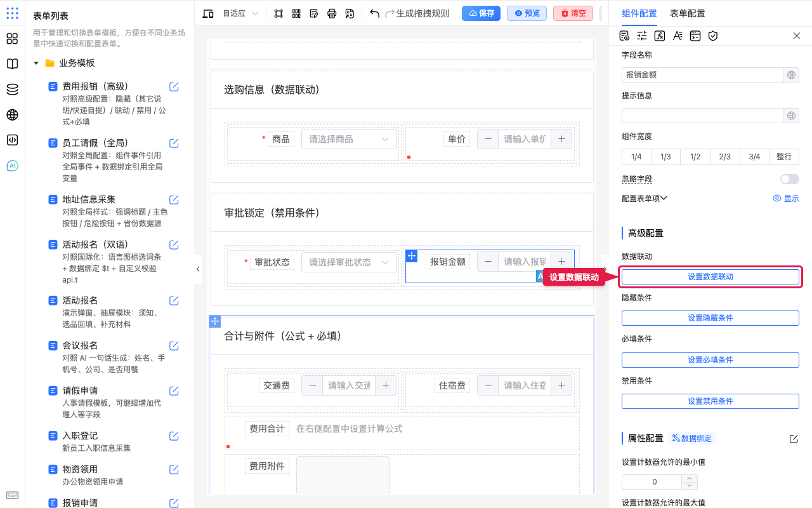Viewport: 812px width, 508px height.
Task: Select 1/3 component width
Action: [665, 157]
